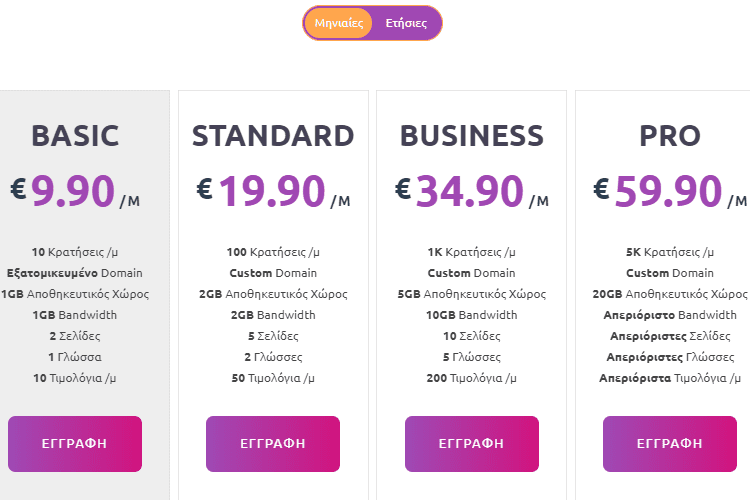Click '100 Κρατήσεις /μ' feature line
The height and width of the screenshot is (500, 750).
[273, 252]
